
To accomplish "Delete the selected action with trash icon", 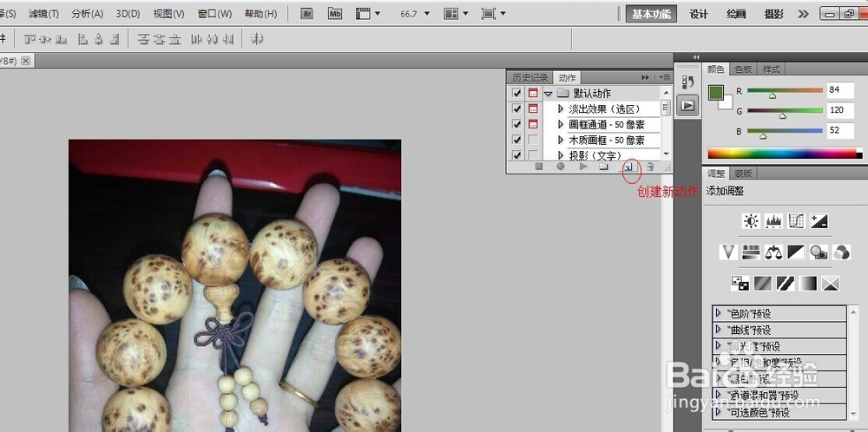I will 650,167.
